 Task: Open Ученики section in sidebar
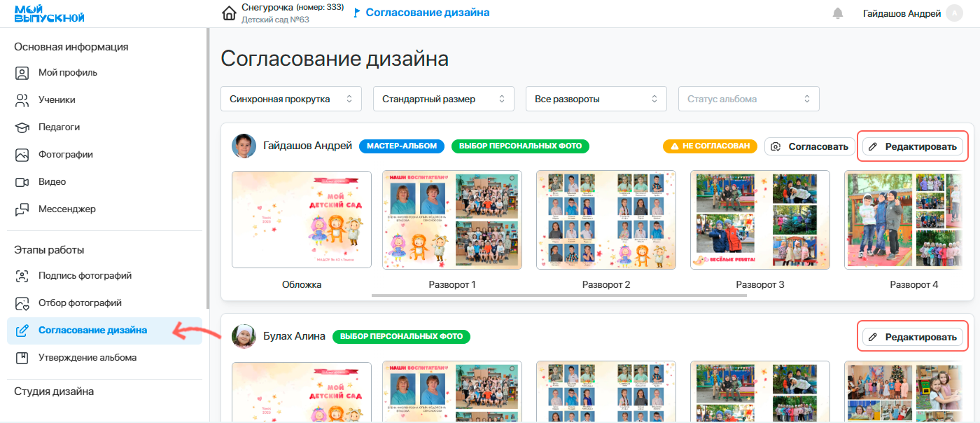coord(56,100)
